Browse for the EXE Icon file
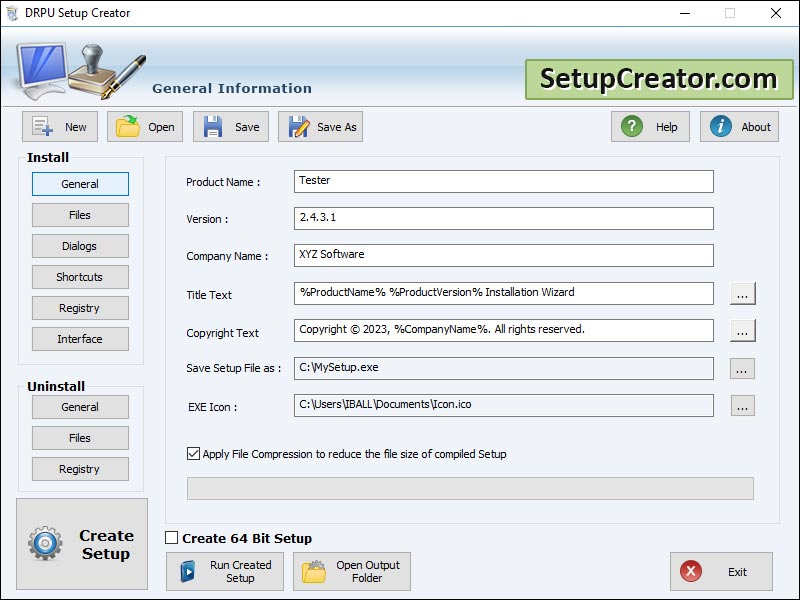The width and height of the screenshot is (800, 600). (x=742, y=406)
